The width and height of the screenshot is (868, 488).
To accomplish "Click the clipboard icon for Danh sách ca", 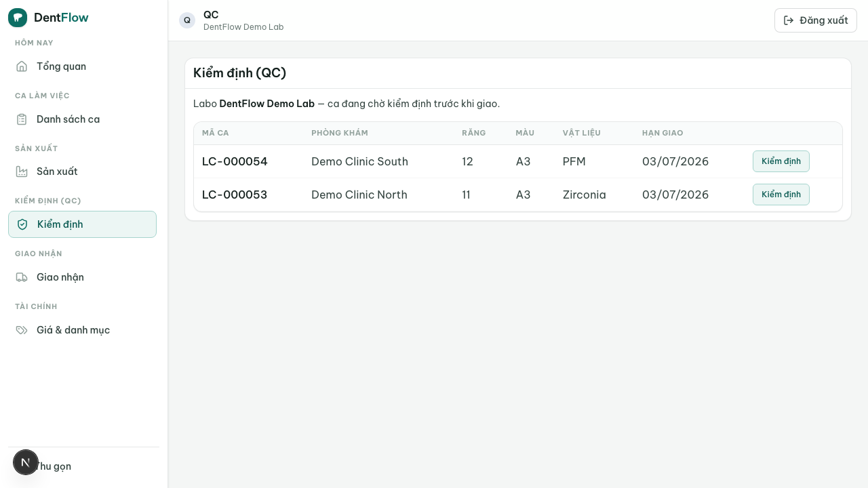I will click(x=22, y=119).
